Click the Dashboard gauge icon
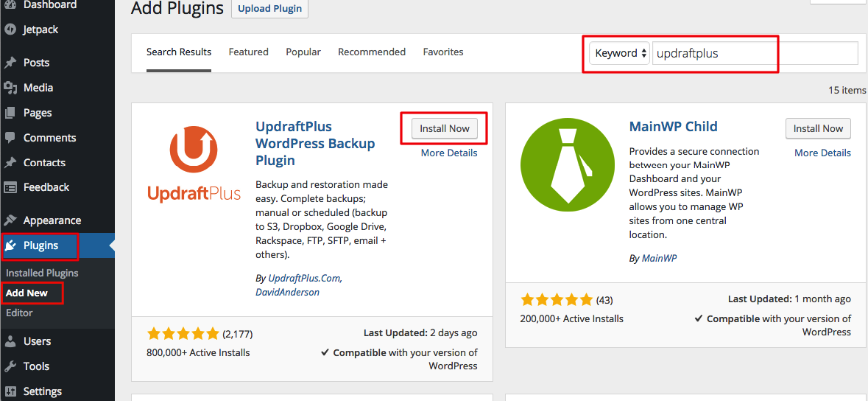 point(10,5)
